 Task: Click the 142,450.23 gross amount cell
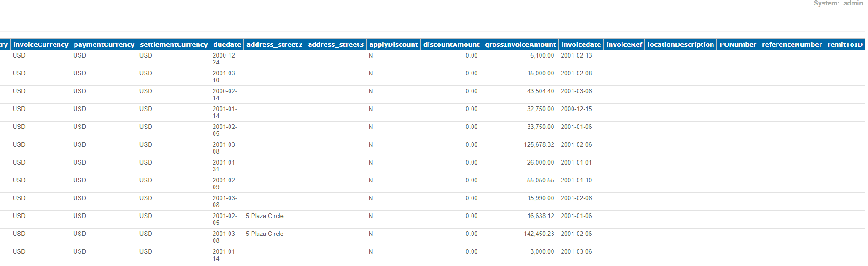[x=539, y=234]
